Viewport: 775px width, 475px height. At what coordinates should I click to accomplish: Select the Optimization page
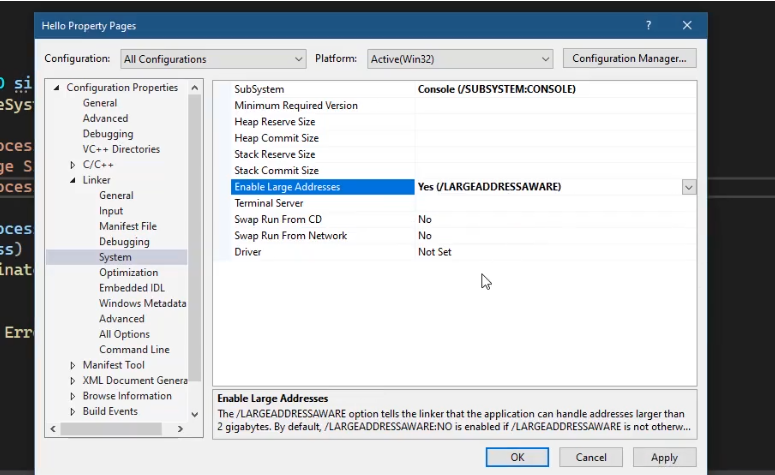pos(129,272)
